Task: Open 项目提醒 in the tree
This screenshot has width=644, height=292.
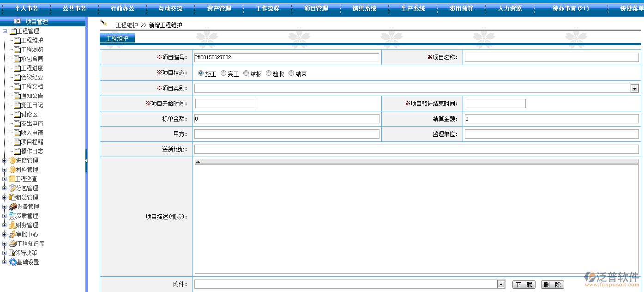Action: tap(32, 142)
